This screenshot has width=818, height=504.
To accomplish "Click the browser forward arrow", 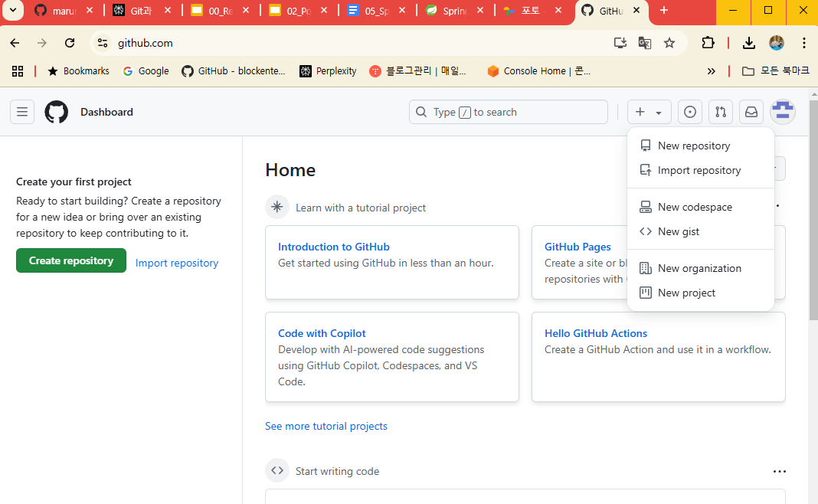I will (41, 43).
